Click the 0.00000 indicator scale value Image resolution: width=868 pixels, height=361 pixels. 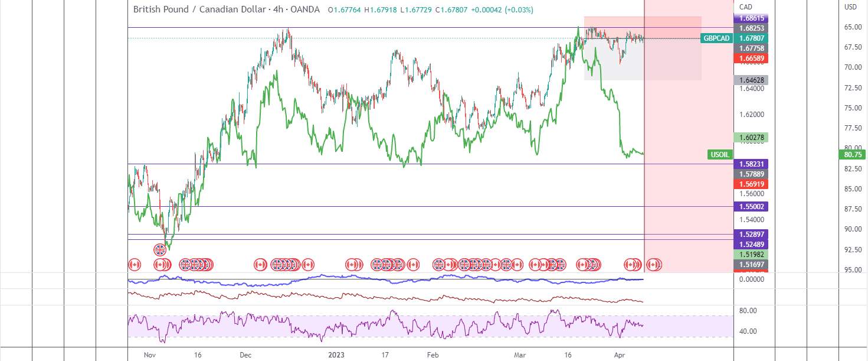tap(751, 279)
